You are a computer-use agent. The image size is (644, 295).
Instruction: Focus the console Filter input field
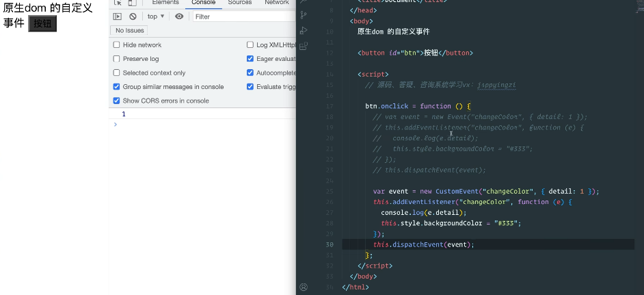pos(244,16)
